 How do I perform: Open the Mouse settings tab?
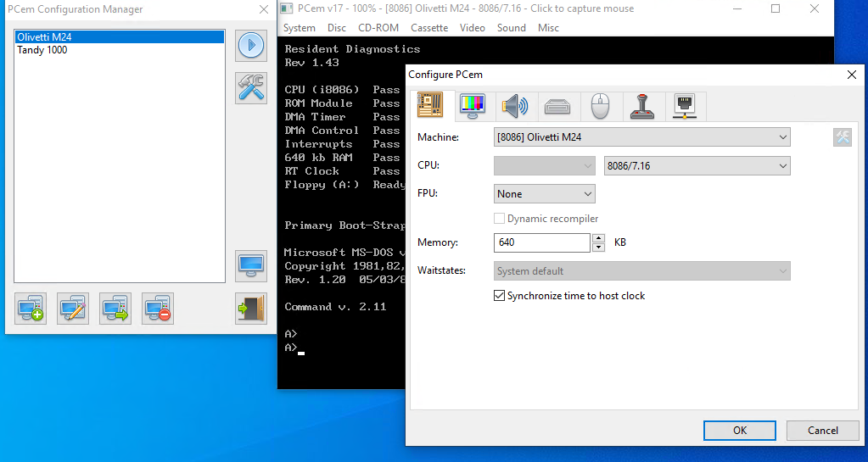pos(601,107)
